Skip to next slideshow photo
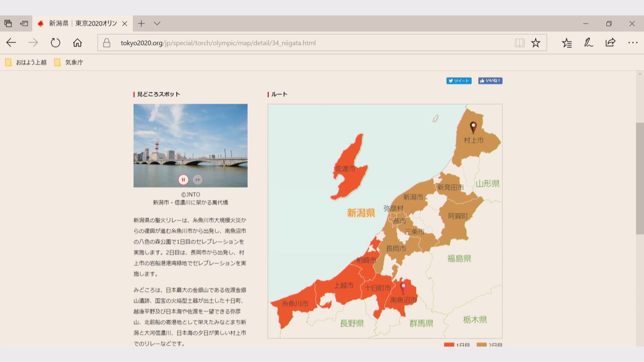Viewport: 644px width, 362px height. point(198,180)
